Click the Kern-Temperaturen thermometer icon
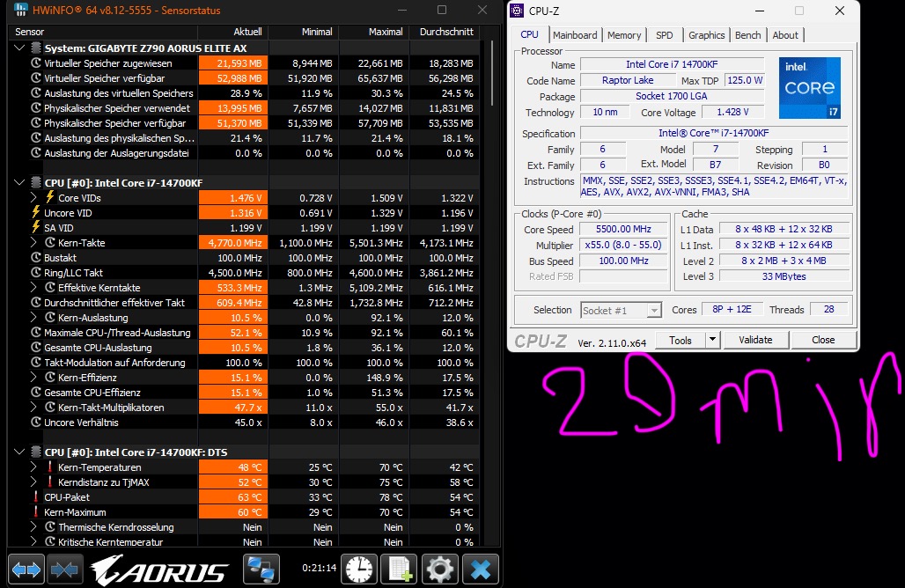 49,467
